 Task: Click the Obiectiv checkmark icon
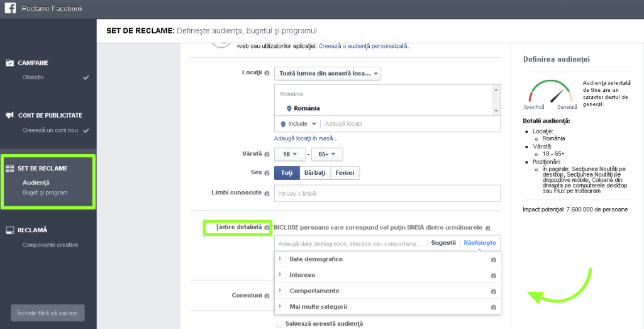click(86, 77)
